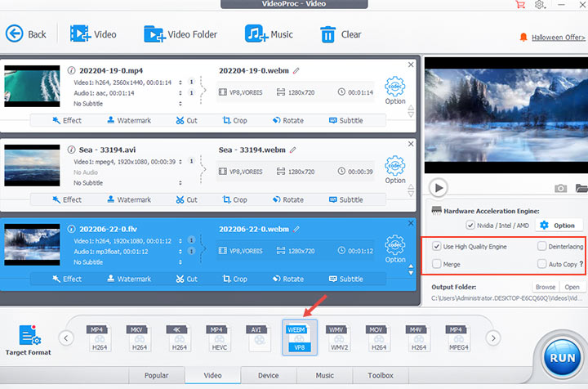Select WEBM VP8 format
The height and width of the screenshot is (389, 588).
pyautogui.click(x=299, y=338)
